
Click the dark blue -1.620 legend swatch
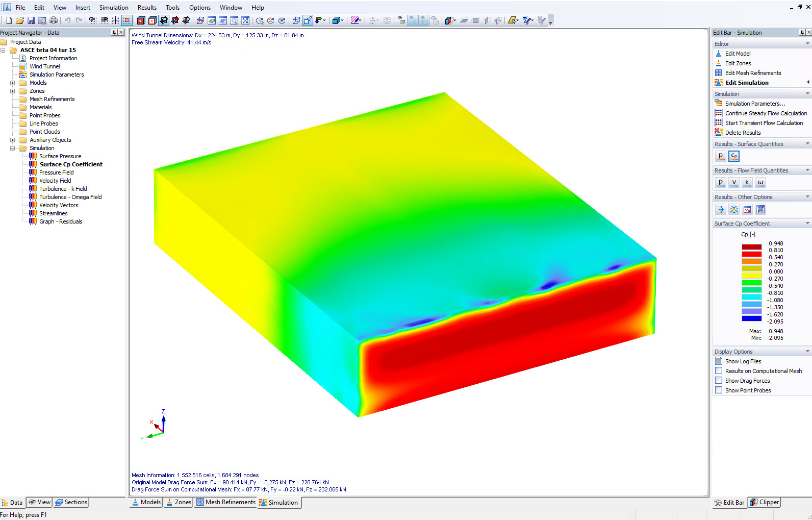tap(751, 318)
